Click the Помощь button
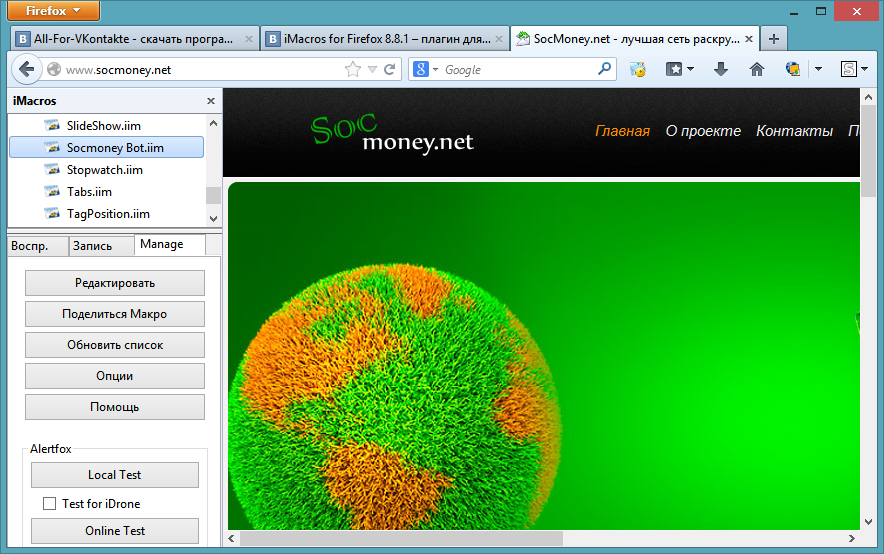The height and width of the screenshot is (554, 884). [115, 407]
